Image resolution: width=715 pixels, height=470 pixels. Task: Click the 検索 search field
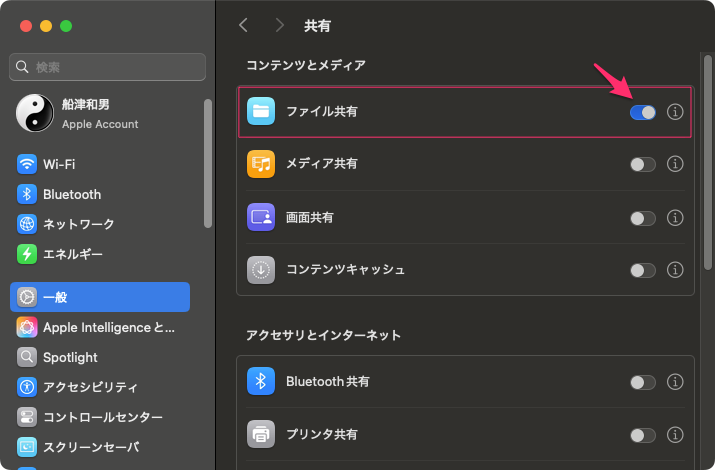point(108,67)
